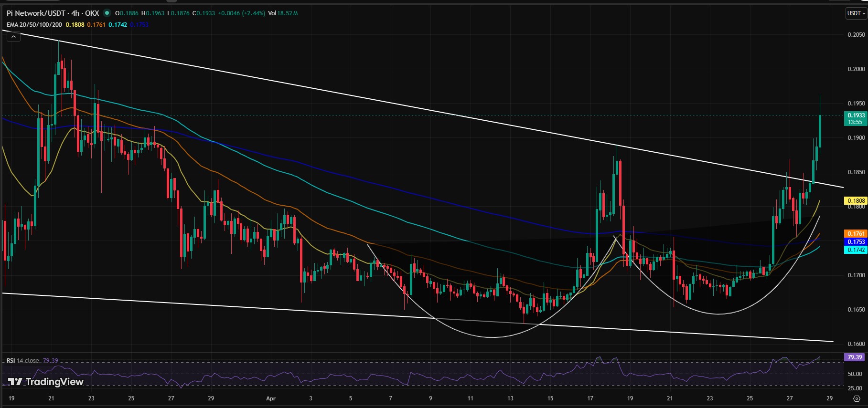This screenshot has height=408, width=868.
Task: Click the cyan 0.1742 price axis label
Action: pyautogui.click(x=856, y=250)
